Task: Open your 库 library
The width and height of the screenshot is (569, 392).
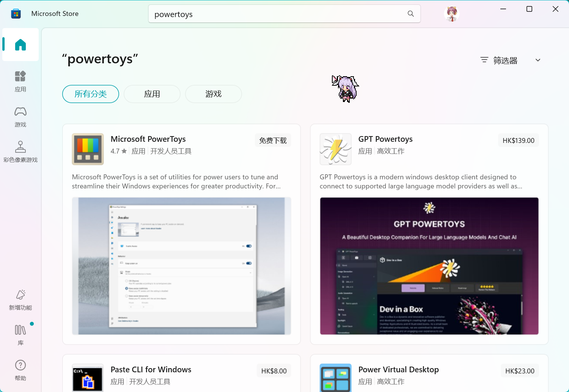Action: tap(20, 335)
